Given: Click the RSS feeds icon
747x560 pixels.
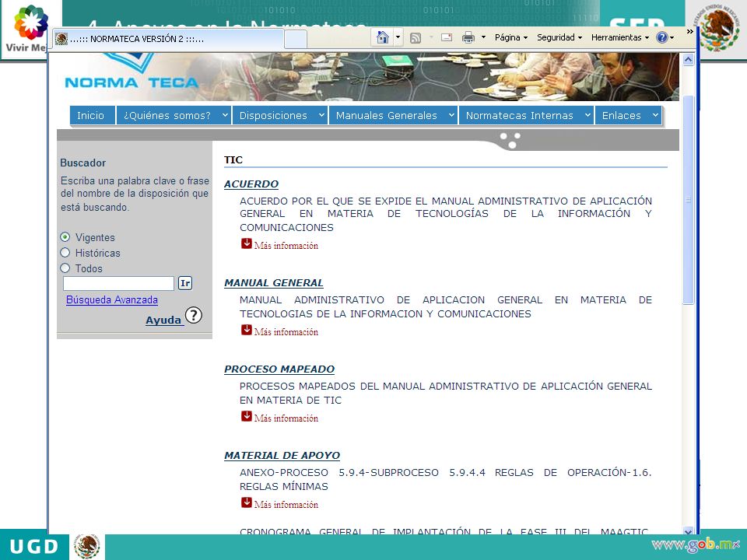Looking at the screenshot, I should [416, 37].
